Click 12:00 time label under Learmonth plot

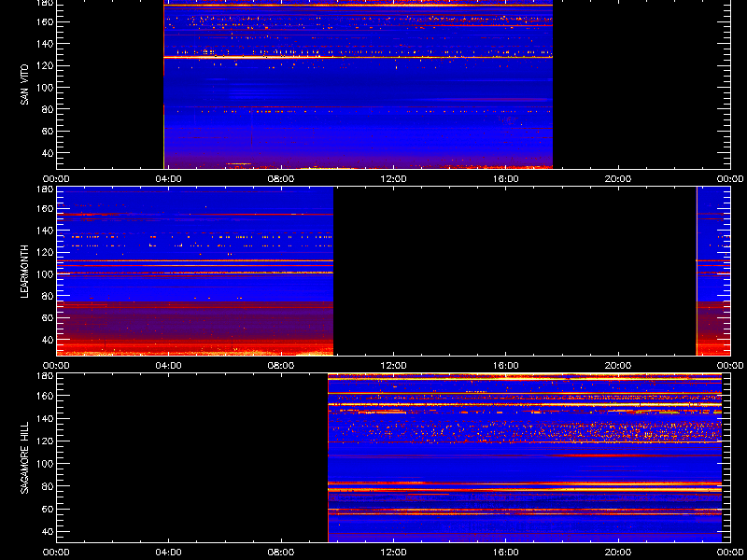[393, 366]
